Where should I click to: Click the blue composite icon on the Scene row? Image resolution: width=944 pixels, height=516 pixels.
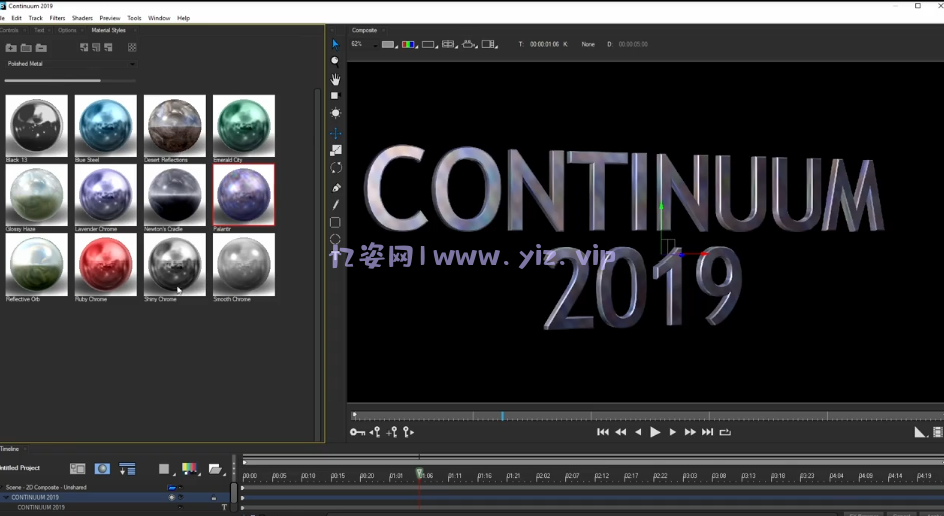(x=172, y=488)
